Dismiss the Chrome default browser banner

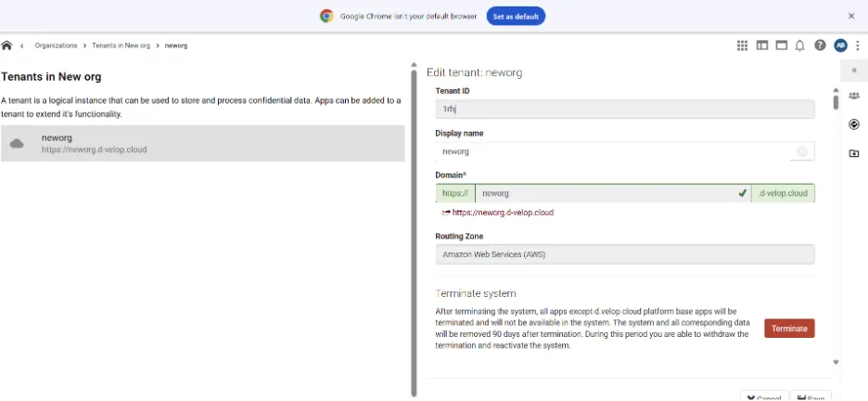tap(851, 16)
